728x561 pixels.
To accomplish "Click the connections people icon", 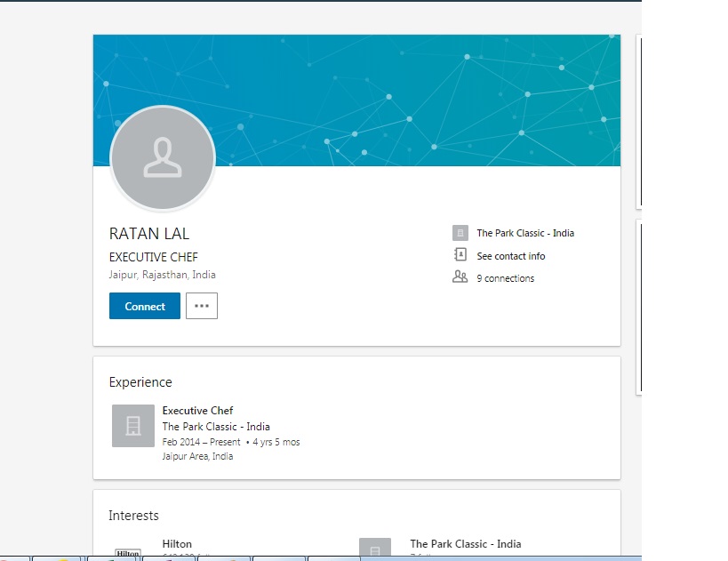I will click(x=460, y=278).
